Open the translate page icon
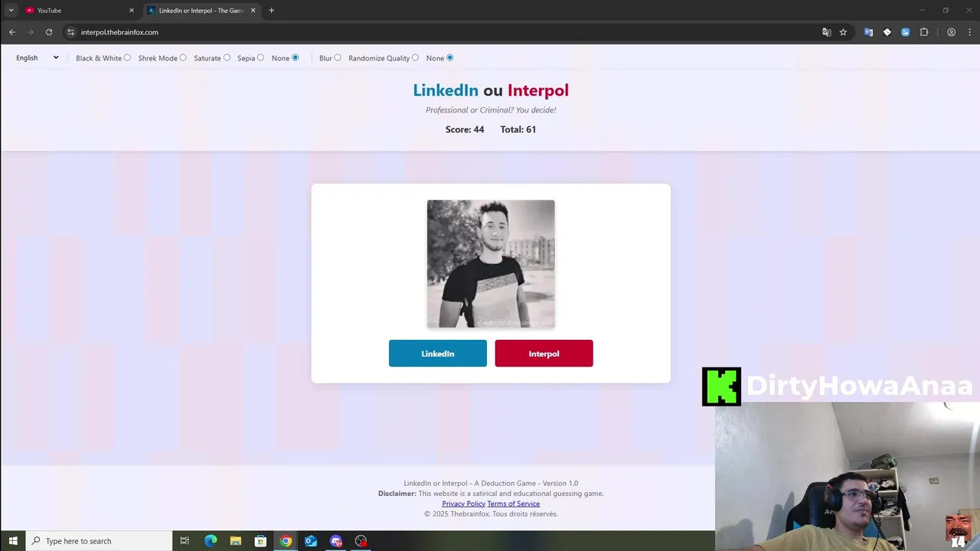Image resolution: width=980 pixels, height=551 pixels. click(826, 32)
